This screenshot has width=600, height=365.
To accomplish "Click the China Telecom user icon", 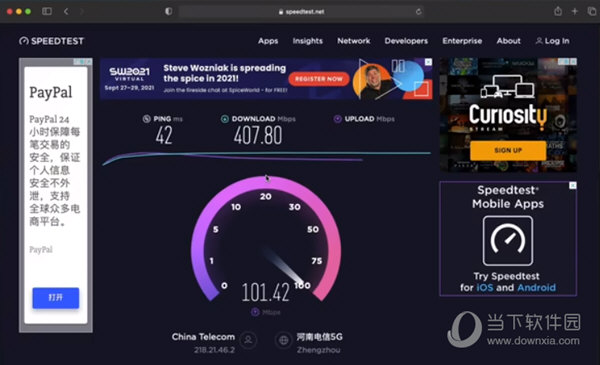I will coord(248,340).
